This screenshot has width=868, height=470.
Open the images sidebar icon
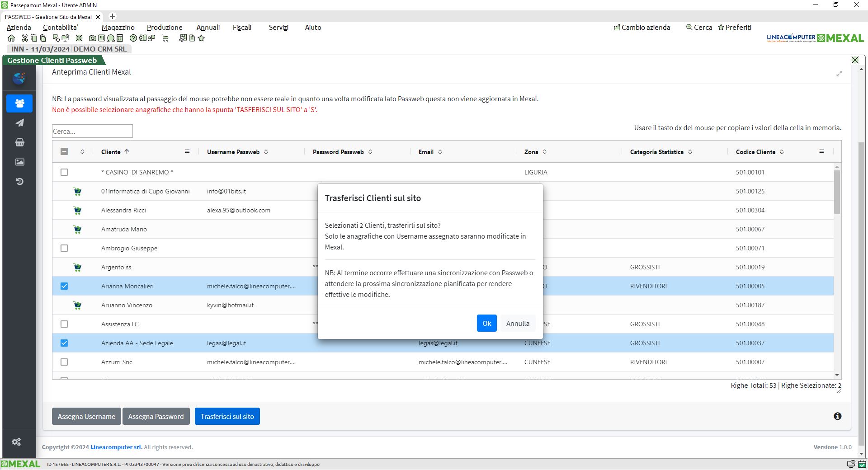19,162
